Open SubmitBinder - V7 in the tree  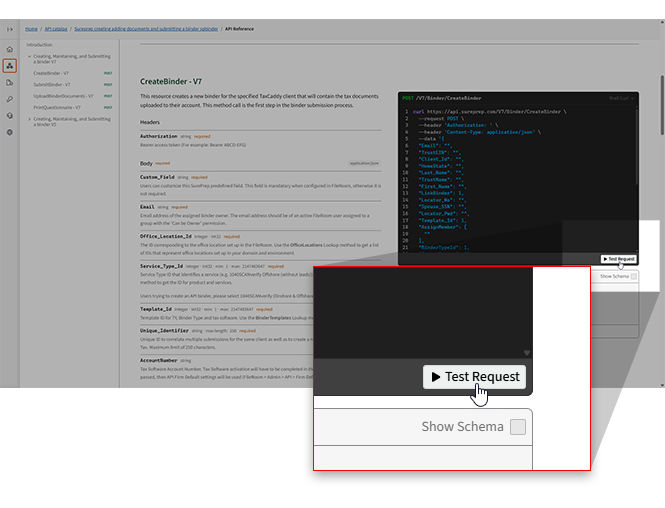point(52,85)
